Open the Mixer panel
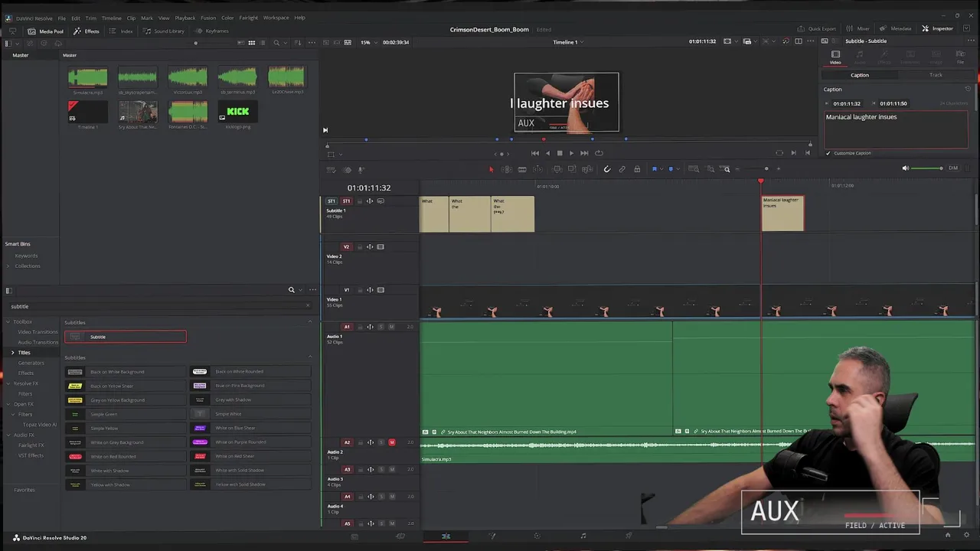Screen dimensions: 980x551 click(857, 28)
